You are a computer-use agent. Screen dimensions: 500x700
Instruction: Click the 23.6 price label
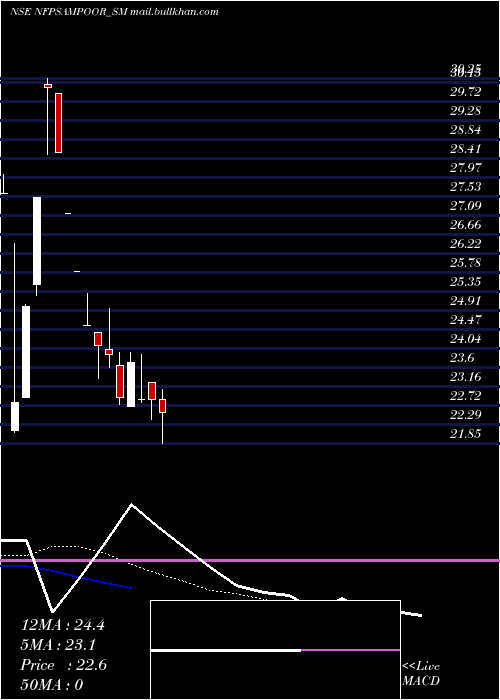(x=462, y=358)
